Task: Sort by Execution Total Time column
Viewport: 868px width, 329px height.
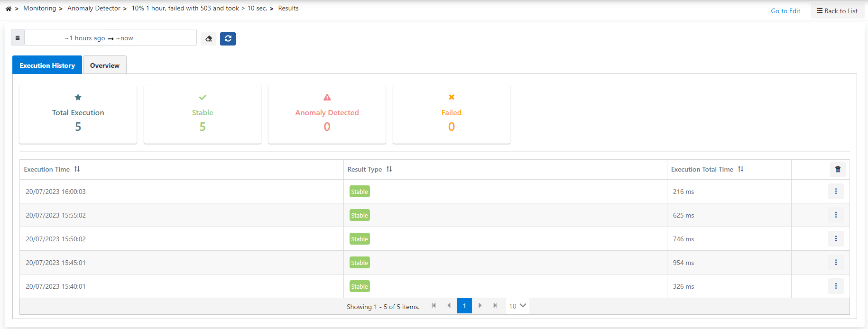Action: [x=740, y=169]
